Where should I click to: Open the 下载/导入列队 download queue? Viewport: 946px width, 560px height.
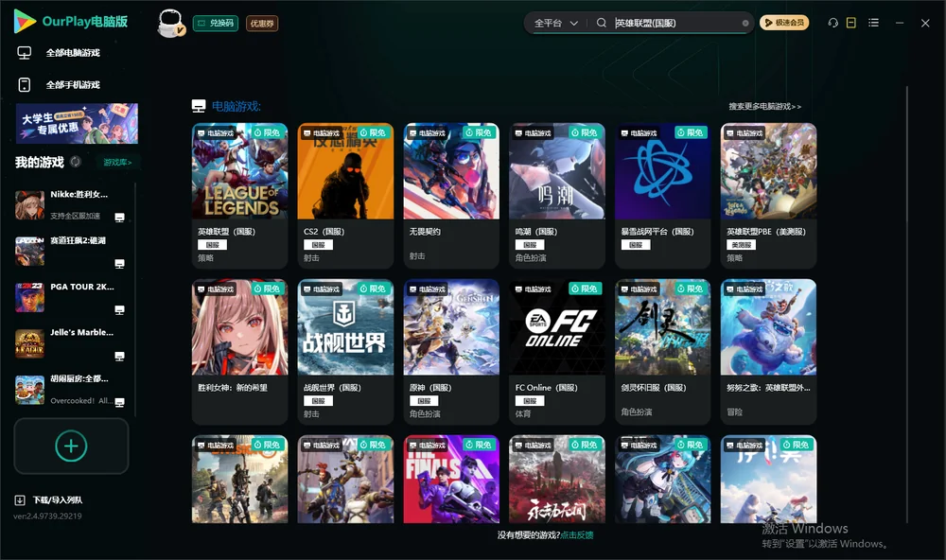tap(49, 499)
